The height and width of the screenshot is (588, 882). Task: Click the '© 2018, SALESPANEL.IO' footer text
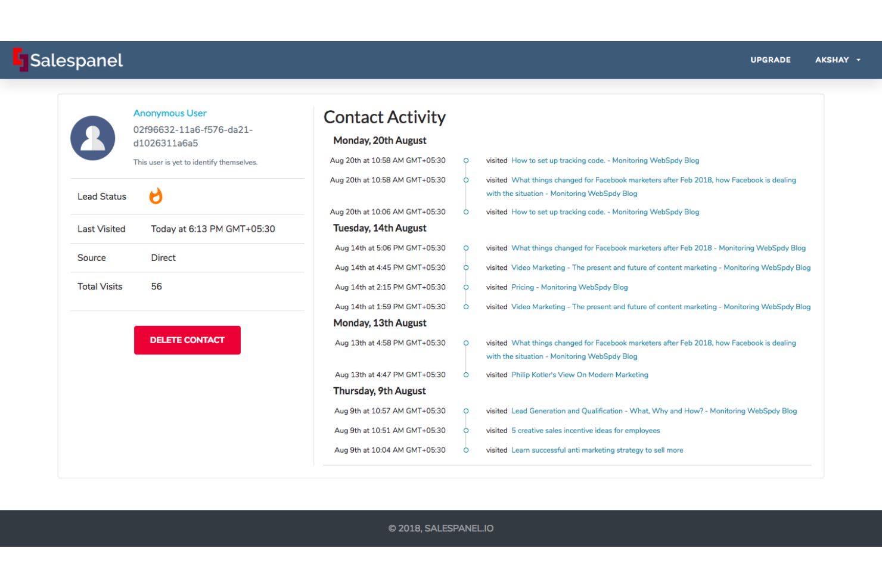click(x=441, y=528)
